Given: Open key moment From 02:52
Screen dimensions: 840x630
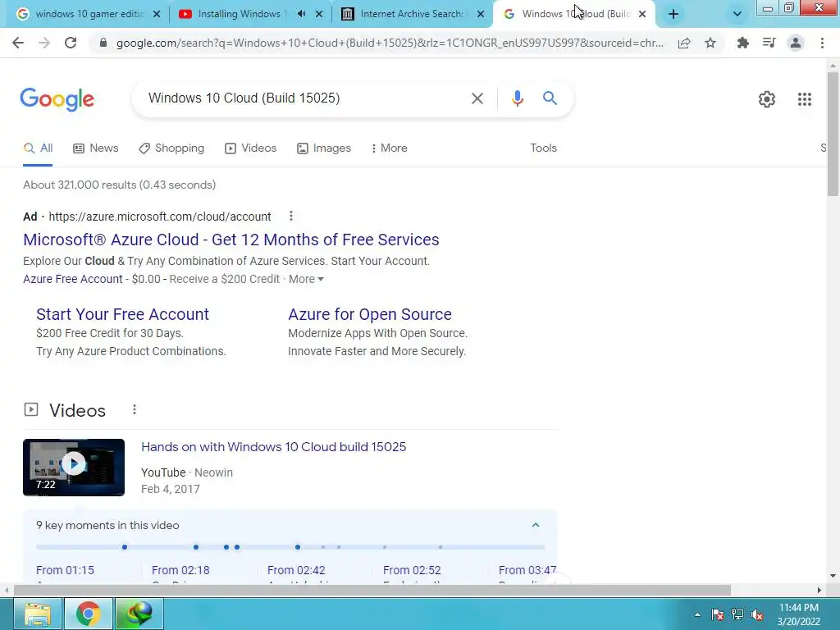Looking at the screenshot, I should click(412, 570).
